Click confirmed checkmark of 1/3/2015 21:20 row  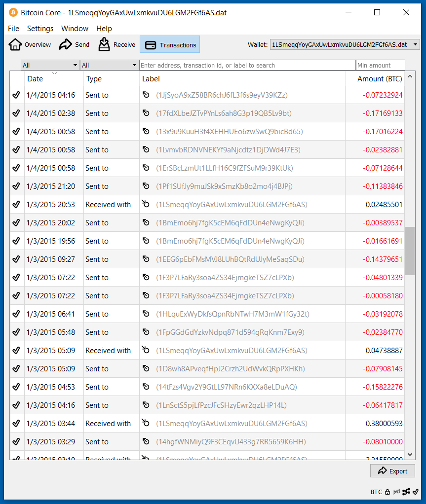[x=16, y=186]
